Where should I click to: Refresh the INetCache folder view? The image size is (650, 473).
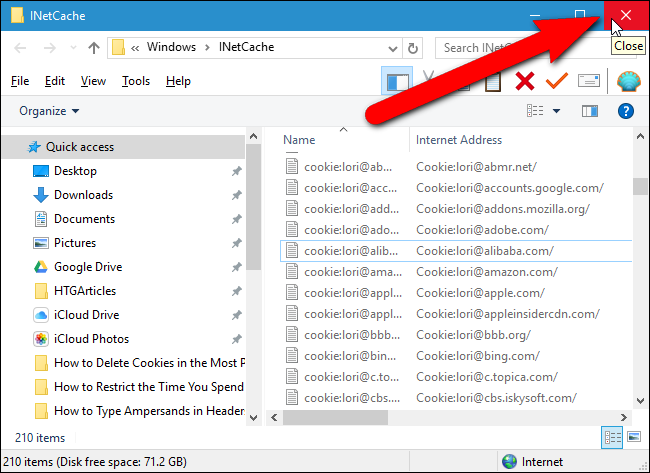[x=412, y=49]
